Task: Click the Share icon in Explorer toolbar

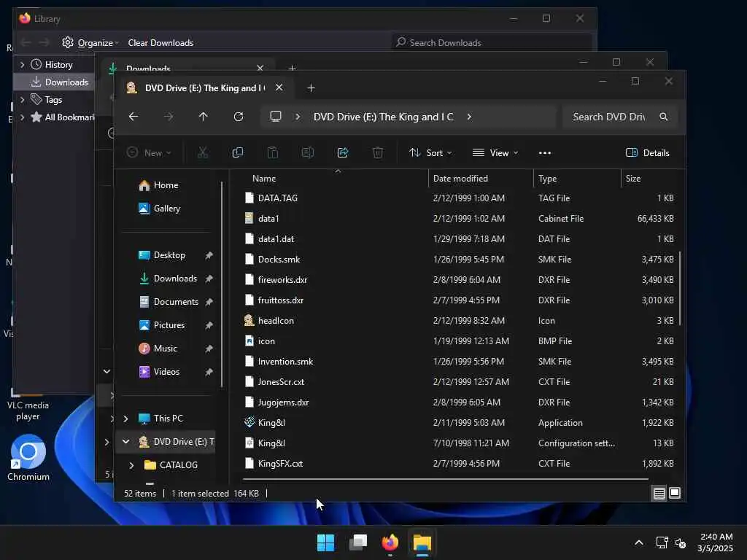Action: (343, 153)
